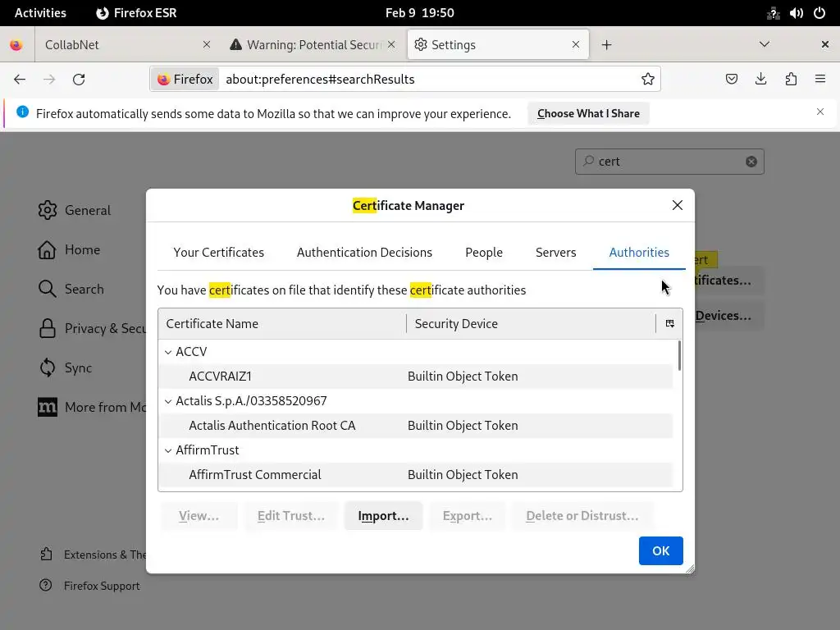Click the certificate list scrollbar thumb
Viewport: 840px width, 630px height.
(679, 356)
